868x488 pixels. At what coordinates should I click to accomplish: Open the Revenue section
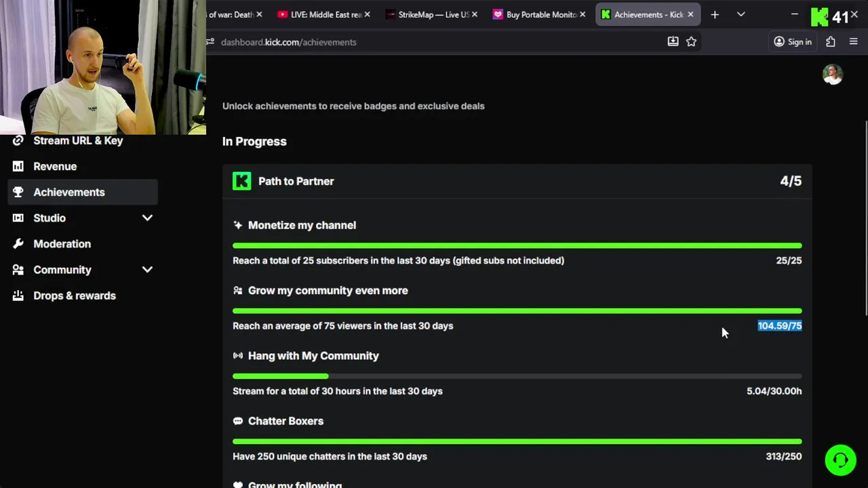click(55, 166)
